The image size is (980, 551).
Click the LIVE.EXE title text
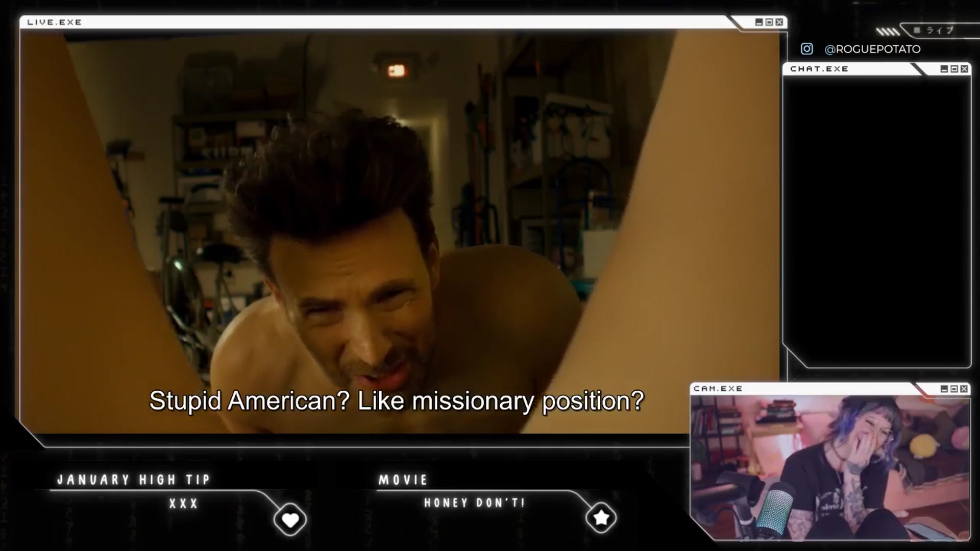click(55, 22)
